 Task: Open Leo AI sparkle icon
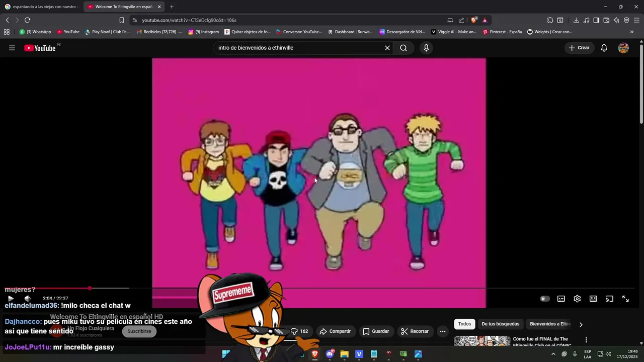pyautogui.click(x=616, y=20)
